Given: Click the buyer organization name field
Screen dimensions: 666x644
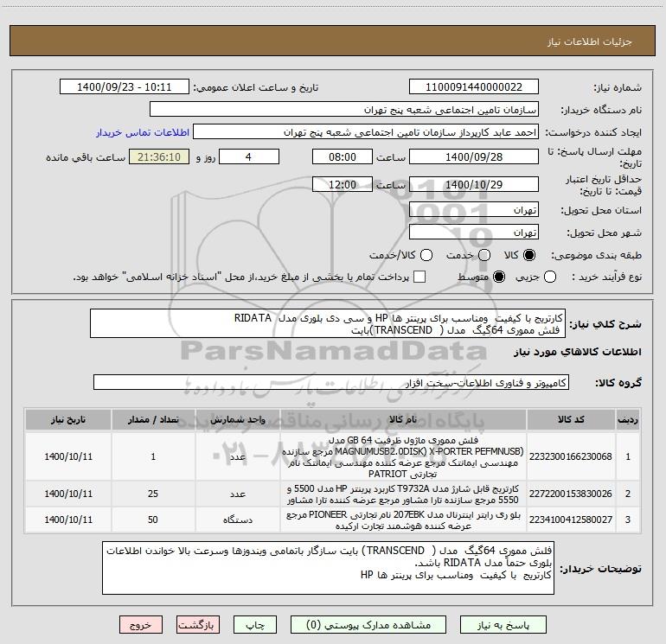Looking at the screenshot, I should tap(344, 110).
